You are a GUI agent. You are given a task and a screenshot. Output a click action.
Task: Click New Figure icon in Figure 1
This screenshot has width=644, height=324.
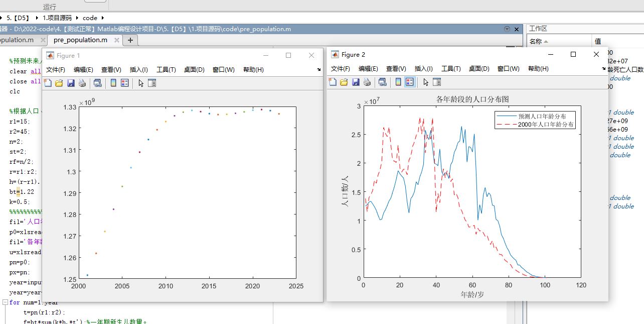click(x=48, y=83)
